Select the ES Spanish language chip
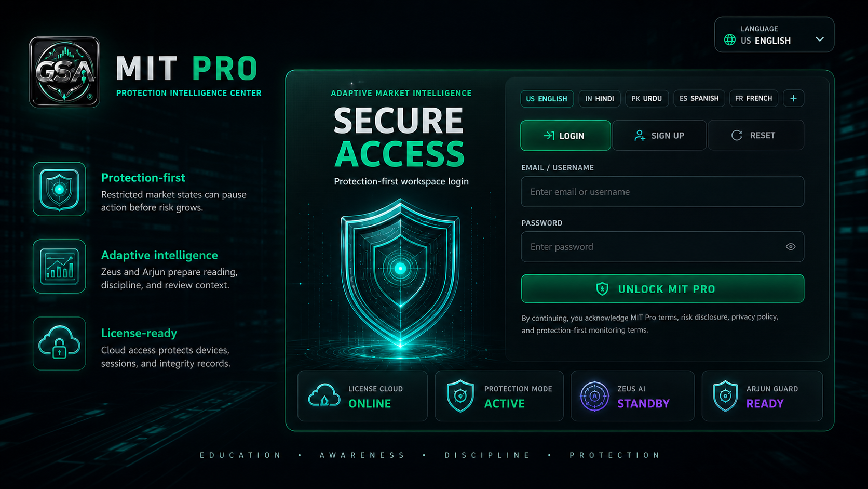This screenshot has height=489, width=868. click(699, 99)
